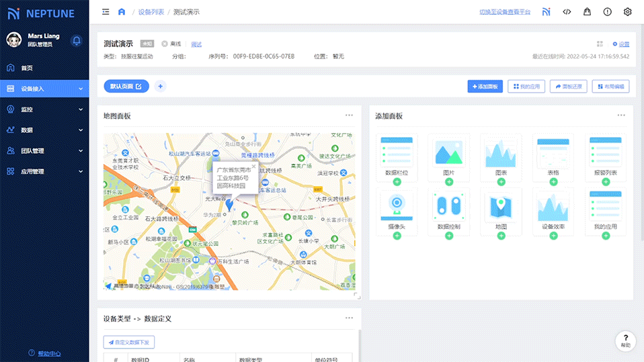
Task: Open the code developer icon in header
Action: pos(567,12)
